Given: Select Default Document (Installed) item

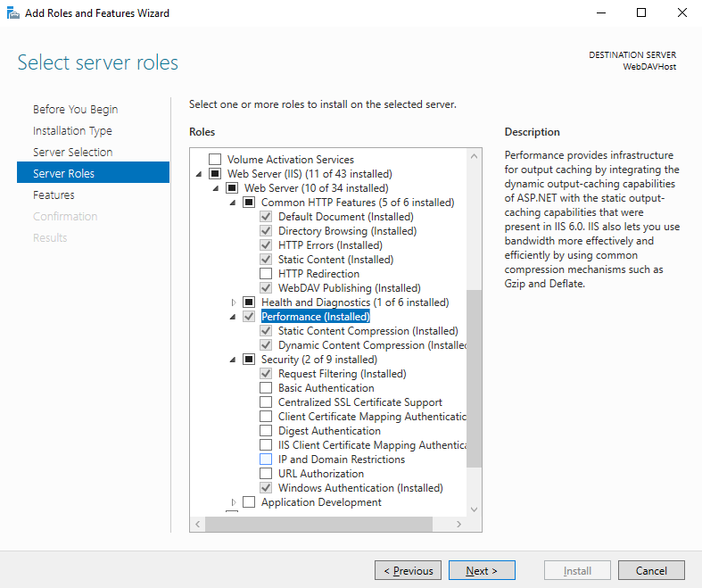Looking at the screenshot, I should click(x=345, y=217).
